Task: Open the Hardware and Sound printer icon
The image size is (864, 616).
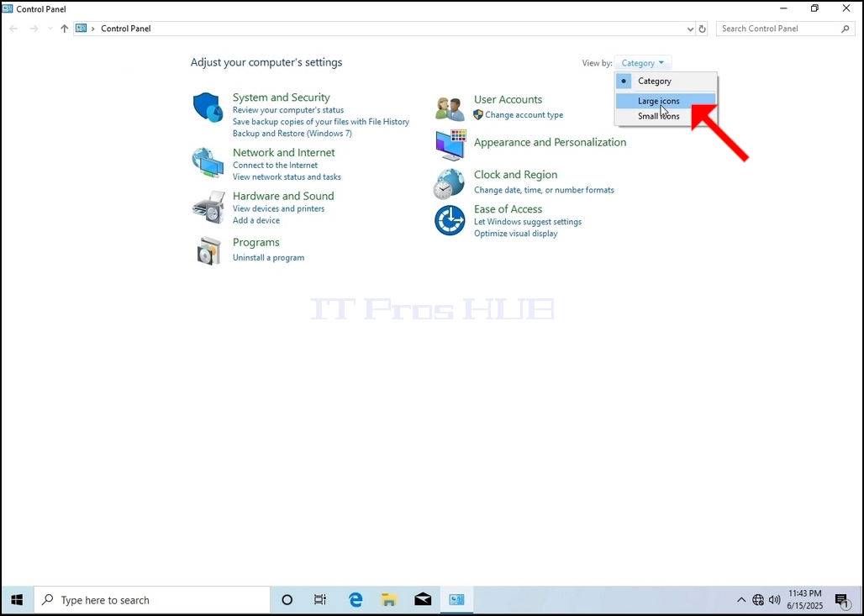Action: [x=208, y=208]
